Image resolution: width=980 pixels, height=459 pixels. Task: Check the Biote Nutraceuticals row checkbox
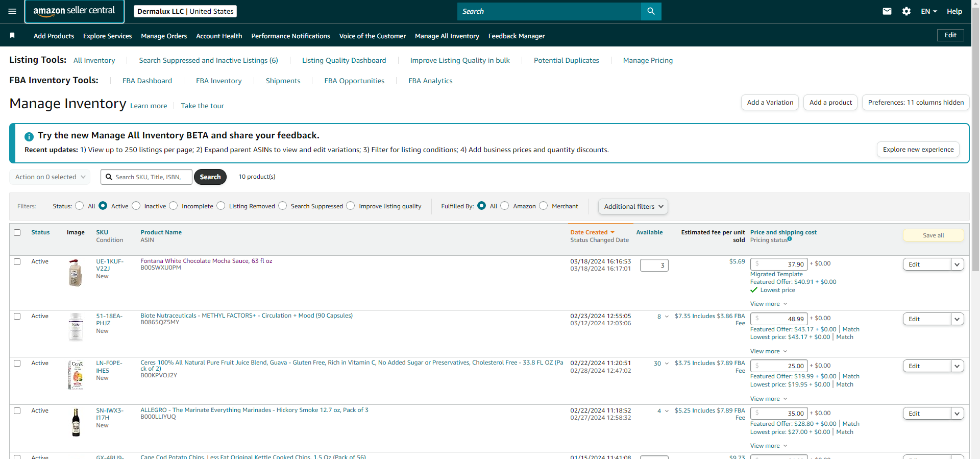(17, 316)
